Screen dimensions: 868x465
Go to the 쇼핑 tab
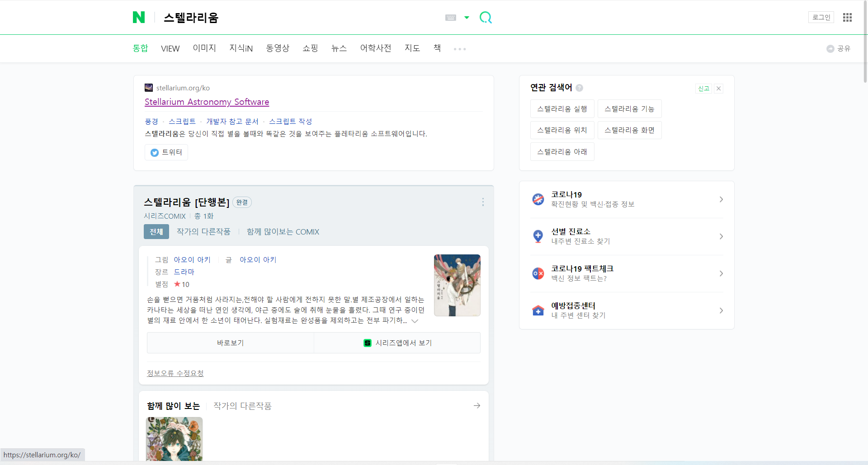click(x=310, y=48)
